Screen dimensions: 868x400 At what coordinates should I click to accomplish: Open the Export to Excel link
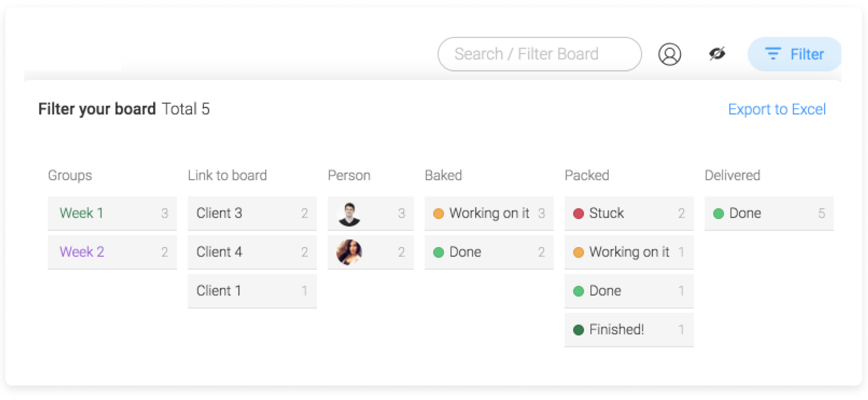pyautogui.click(x=777, y=109)
